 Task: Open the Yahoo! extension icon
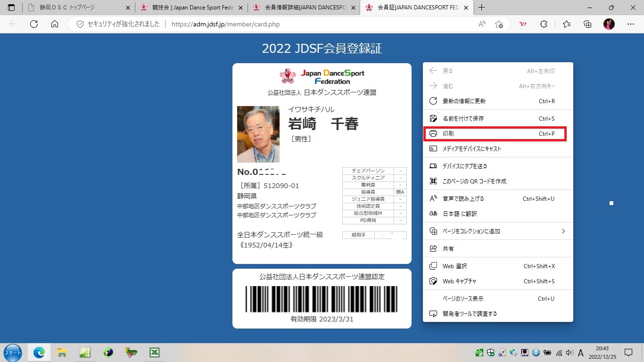coord(523,24)
